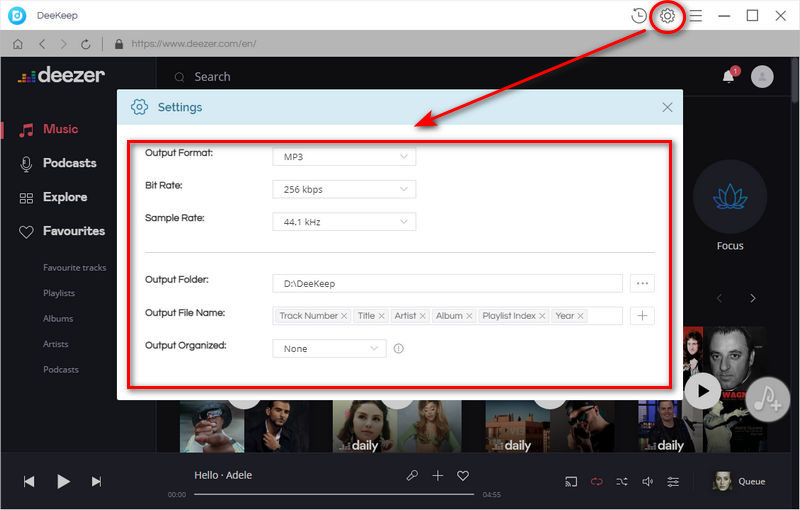
Task: Open the Output Organized dropdown
Action: click(329, 348)
